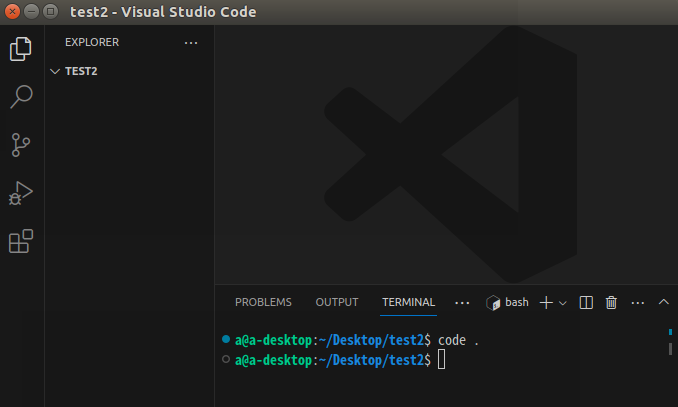
Task: Open the Run and Debug view
Action: point(20,193)
